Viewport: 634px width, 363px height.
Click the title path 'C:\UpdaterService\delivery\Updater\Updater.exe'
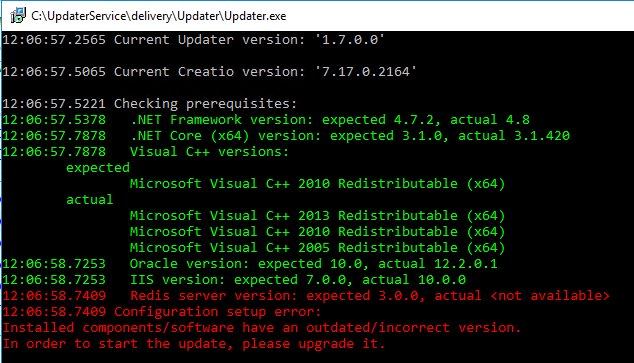158,16
